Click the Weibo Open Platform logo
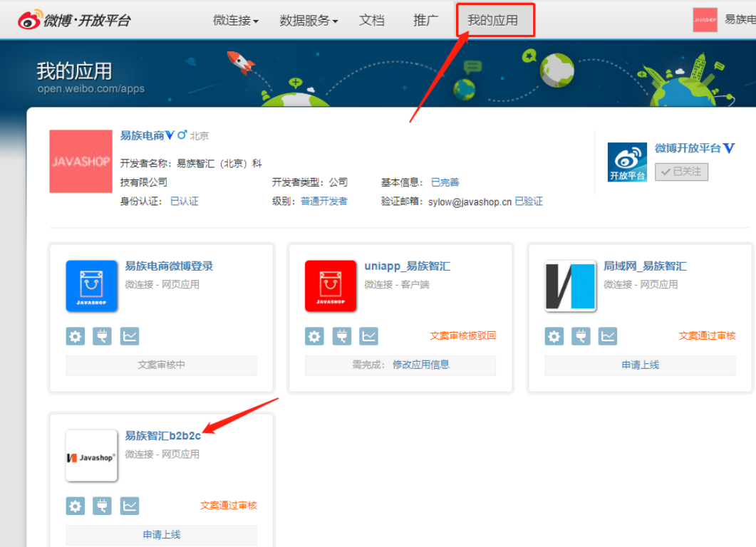756x547 pixels. (74, 20)
